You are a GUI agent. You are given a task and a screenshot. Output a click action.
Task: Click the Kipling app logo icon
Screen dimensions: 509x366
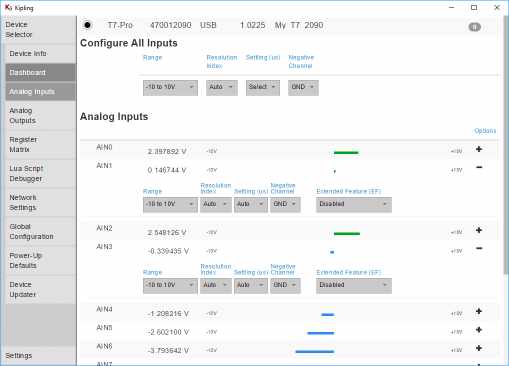click(x=8, y=7)
